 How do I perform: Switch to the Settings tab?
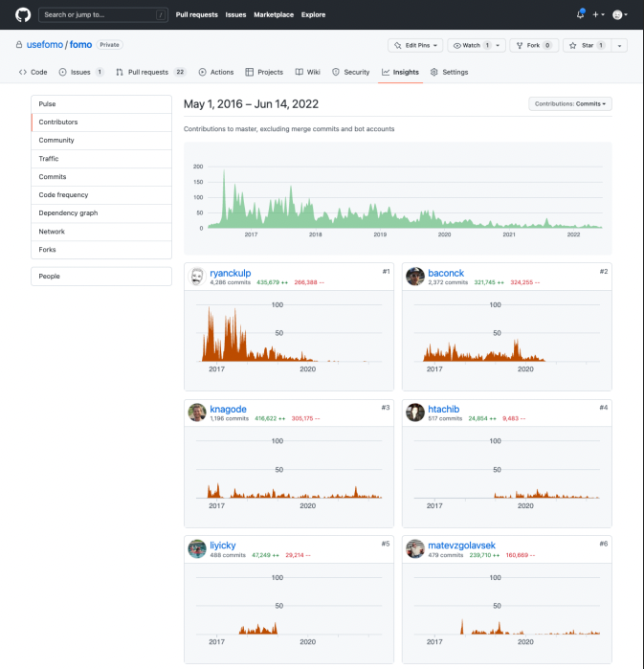tap(449, 72)
